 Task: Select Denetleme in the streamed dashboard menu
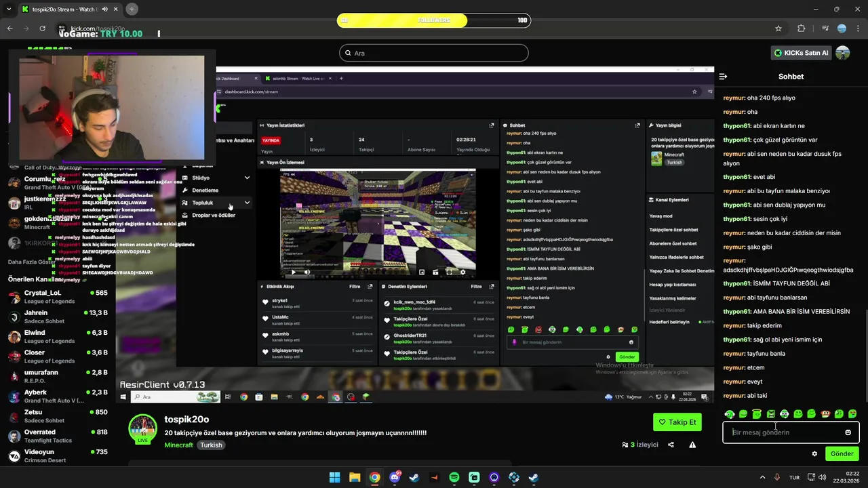click(205, 190)
